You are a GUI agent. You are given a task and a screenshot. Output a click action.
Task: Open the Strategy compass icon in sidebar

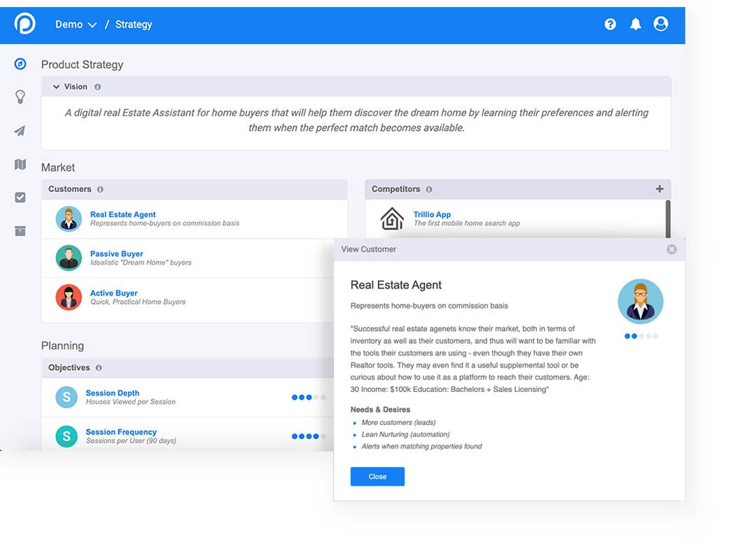point(20,64)
